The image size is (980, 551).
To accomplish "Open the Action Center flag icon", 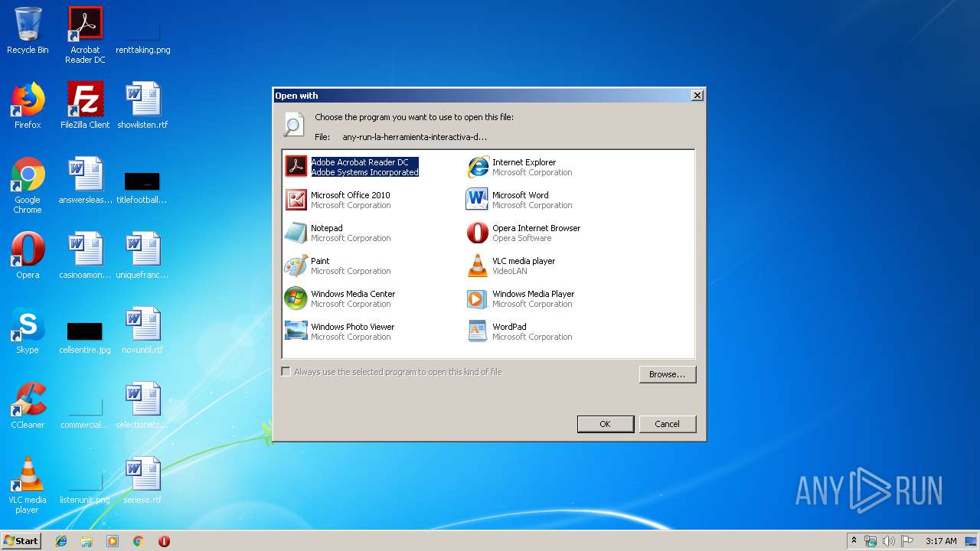I will tap(907, 541).
